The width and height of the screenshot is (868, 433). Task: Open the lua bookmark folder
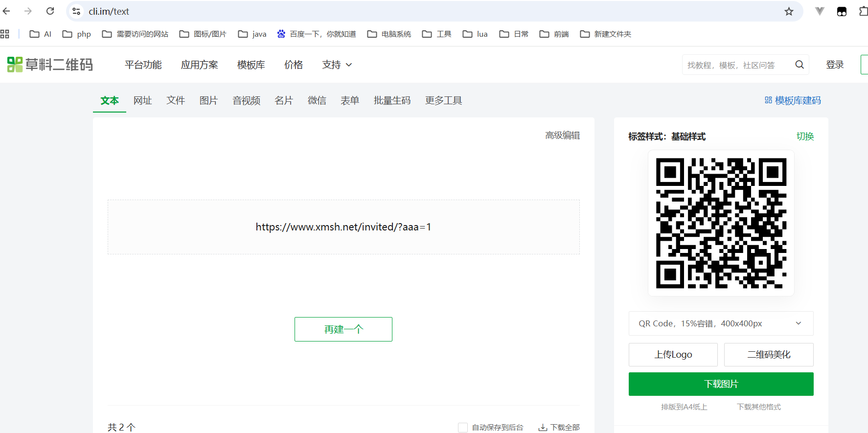pos(475,34)
